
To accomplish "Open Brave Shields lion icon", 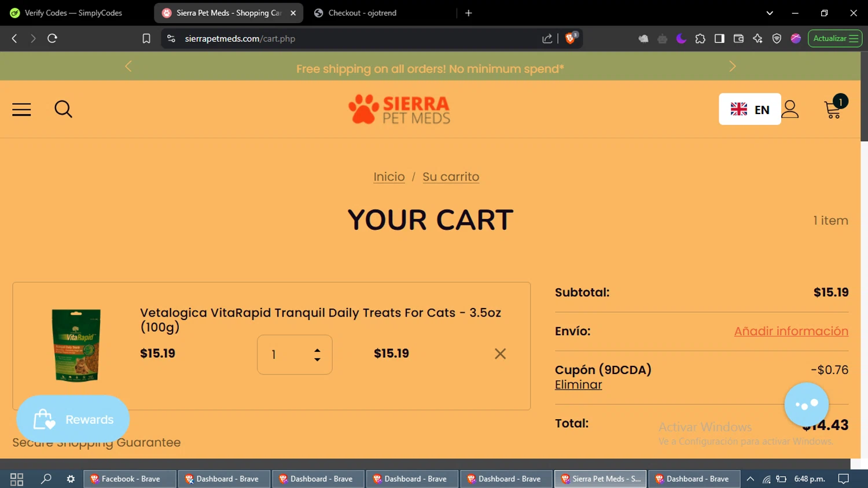I will click(x=571, y=38).
